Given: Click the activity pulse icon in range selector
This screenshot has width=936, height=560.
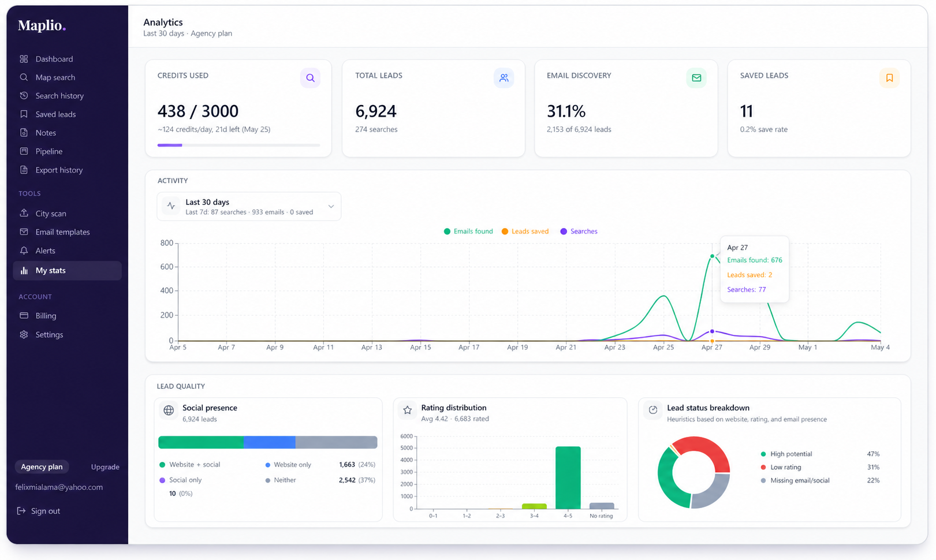Looking at the screenshot, I should tap(171, 206).
